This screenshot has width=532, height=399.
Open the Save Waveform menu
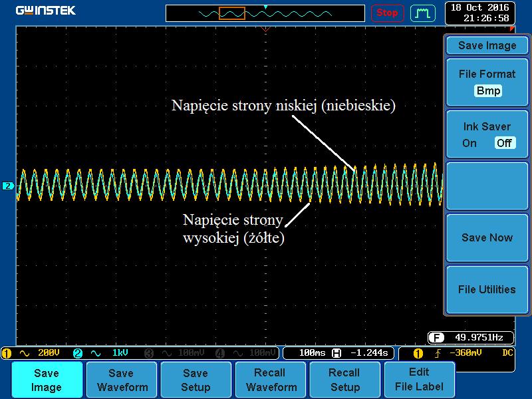122,380
